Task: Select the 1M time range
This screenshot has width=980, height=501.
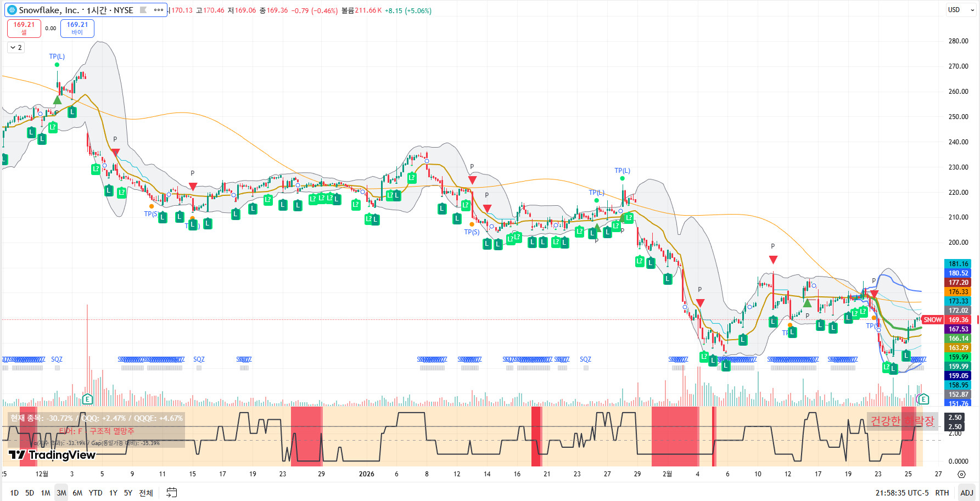Action: click(x=46, y=493)
